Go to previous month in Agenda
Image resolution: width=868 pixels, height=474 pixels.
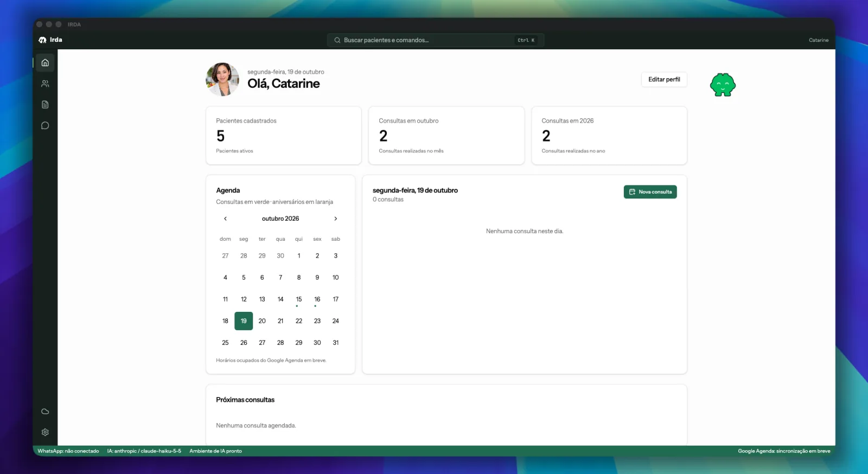(x=225, y=219)
